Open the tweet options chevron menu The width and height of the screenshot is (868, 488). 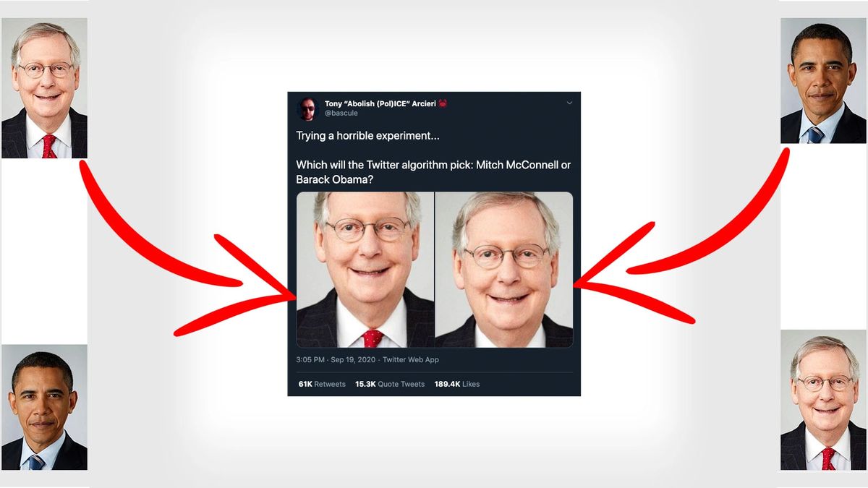pos(569,103)
